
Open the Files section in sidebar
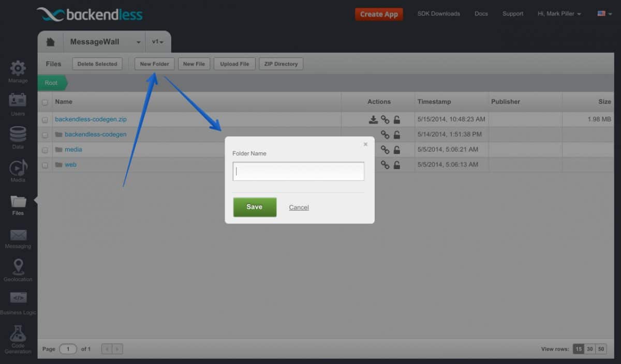pos(18,204)
